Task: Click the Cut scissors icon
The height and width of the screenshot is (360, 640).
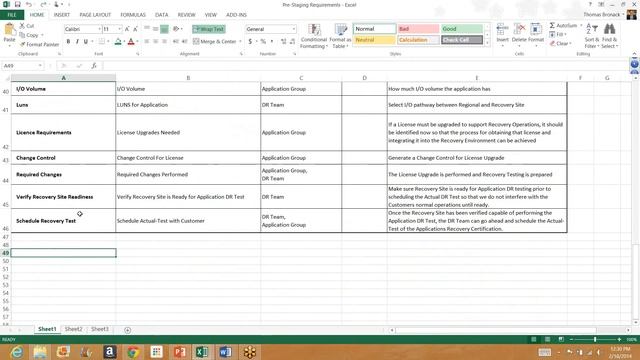Action: 22,26
